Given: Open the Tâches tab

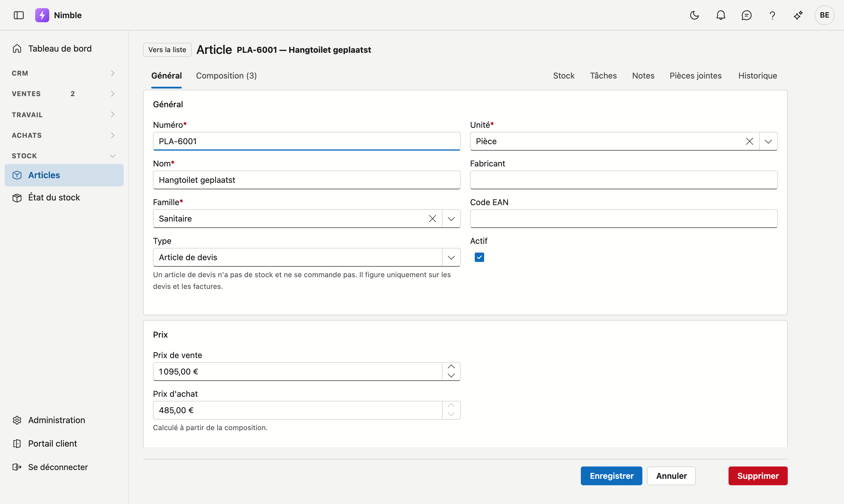Looking at the screenshot, I should pos(603,76).
